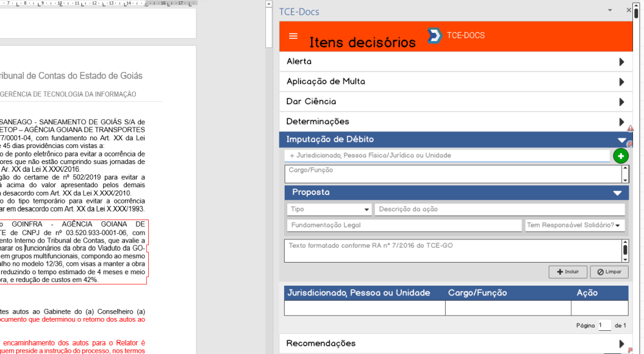Screen dimensions: 644x354
Task: Click the Incluir button
Action: (567, 272)
